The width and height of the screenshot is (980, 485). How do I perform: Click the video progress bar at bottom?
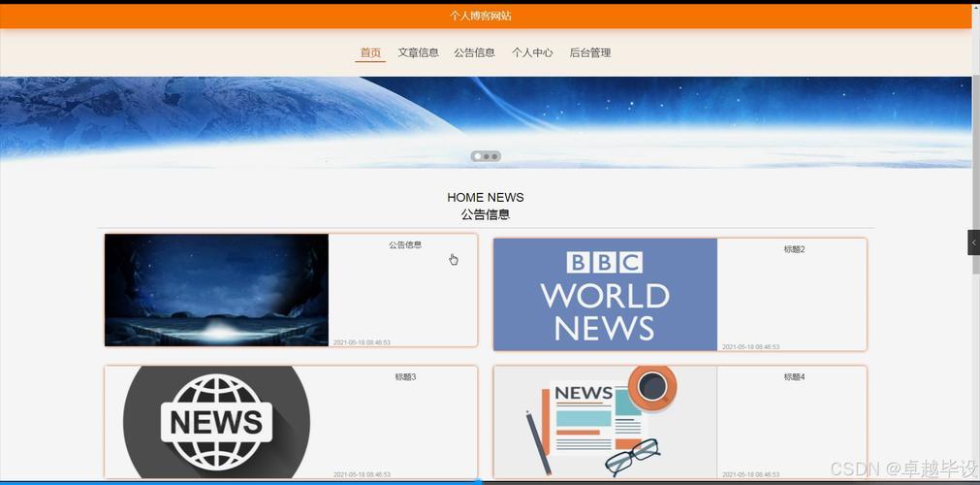click(490, 482)
